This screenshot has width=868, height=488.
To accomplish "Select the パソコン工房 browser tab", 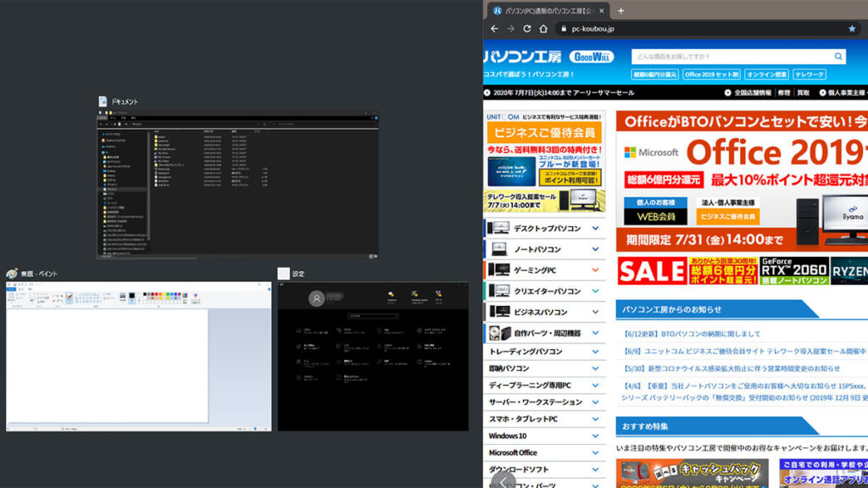I will pyautogui.click(x=547, y=10).
